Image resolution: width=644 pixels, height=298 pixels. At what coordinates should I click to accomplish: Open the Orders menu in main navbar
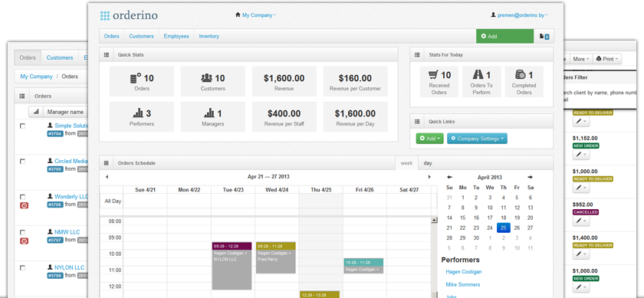coord(112,36)
